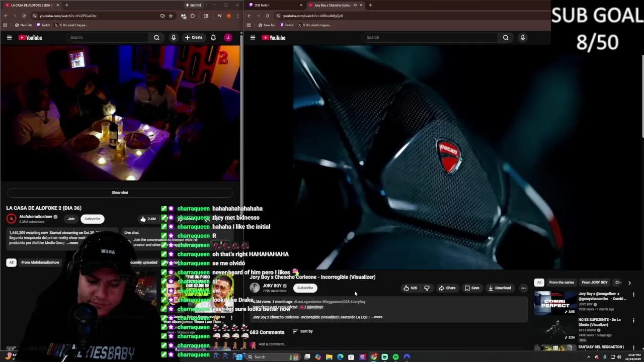Select All chip under Alofoke video
Viewport: 644px width, 362px height.
(11, 262)
